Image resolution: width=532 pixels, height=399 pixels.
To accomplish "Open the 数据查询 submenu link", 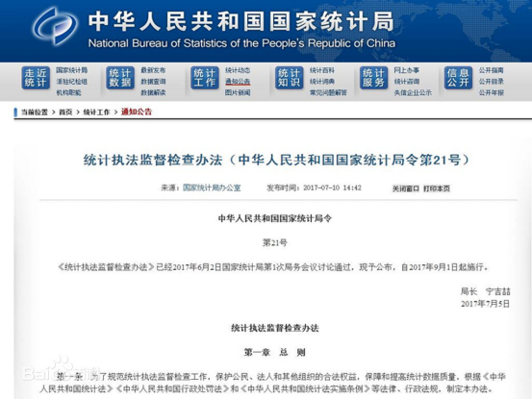I will tap(153, 82).
